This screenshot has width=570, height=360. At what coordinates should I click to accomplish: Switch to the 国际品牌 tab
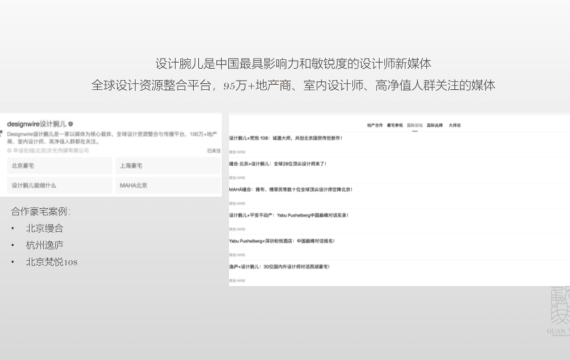click(435, 125)
